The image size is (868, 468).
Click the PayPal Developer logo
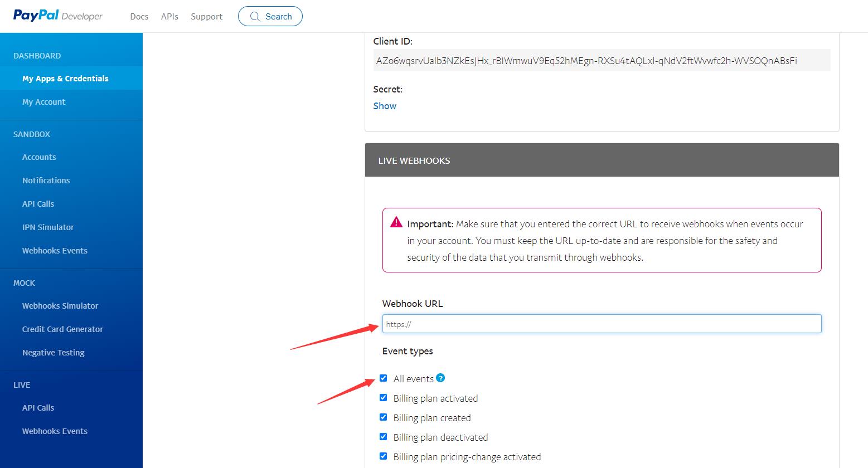[x=58, y=16]
